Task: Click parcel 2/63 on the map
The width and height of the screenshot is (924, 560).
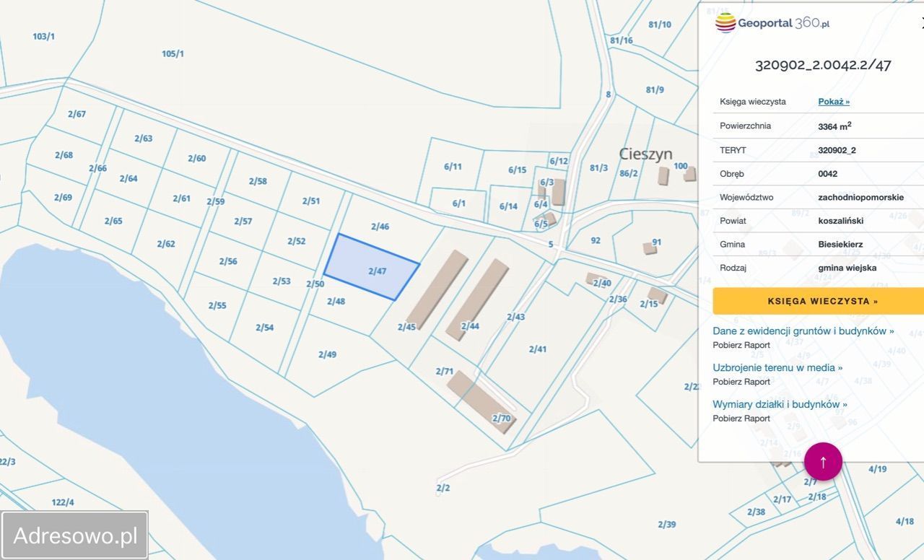Action: (143, 139)
